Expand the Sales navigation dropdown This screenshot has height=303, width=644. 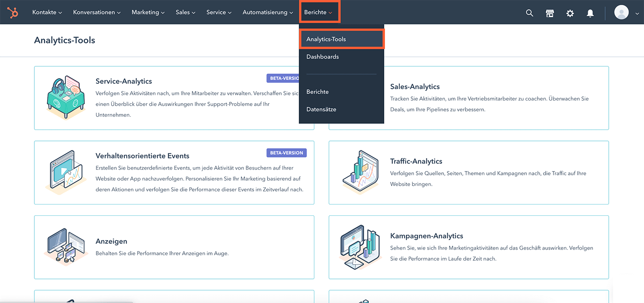click(185, 12)
